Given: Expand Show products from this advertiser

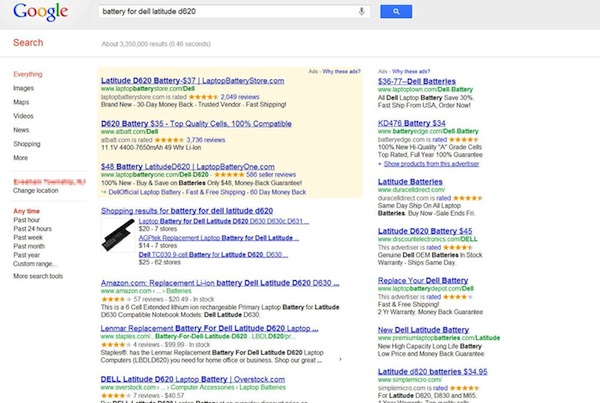Looking at the screenshot, I should [431, 164].
